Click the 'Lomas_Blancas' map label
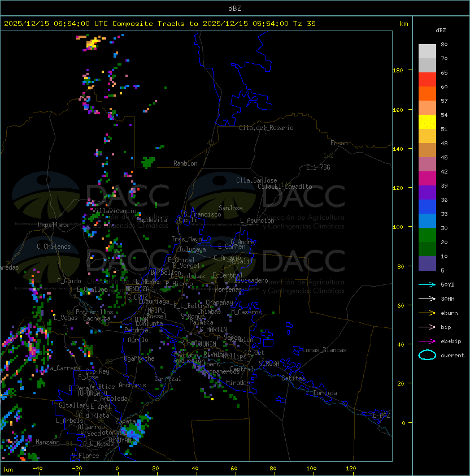This screenshot has height=476, width=470. tap(324, 350)
